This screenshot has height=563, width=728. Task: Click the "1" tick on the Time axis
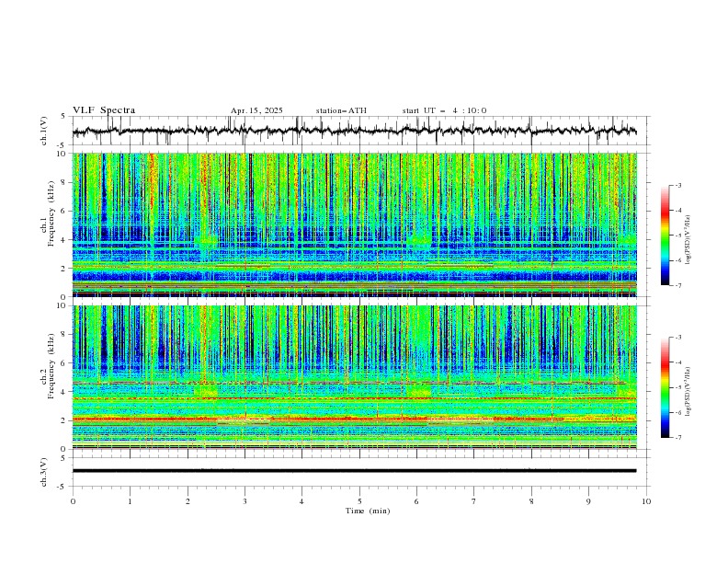[130, 501]
